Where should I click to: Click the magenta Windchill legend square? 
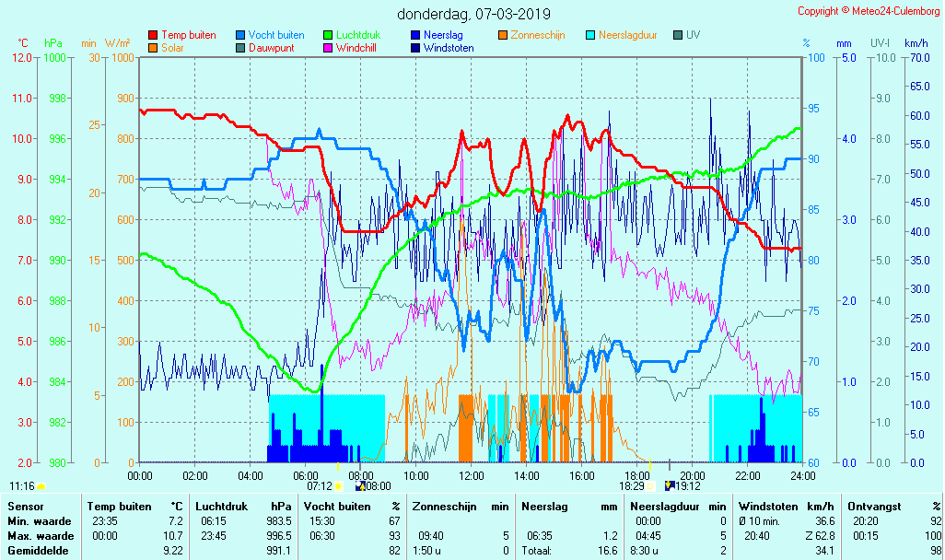(328, 48)
